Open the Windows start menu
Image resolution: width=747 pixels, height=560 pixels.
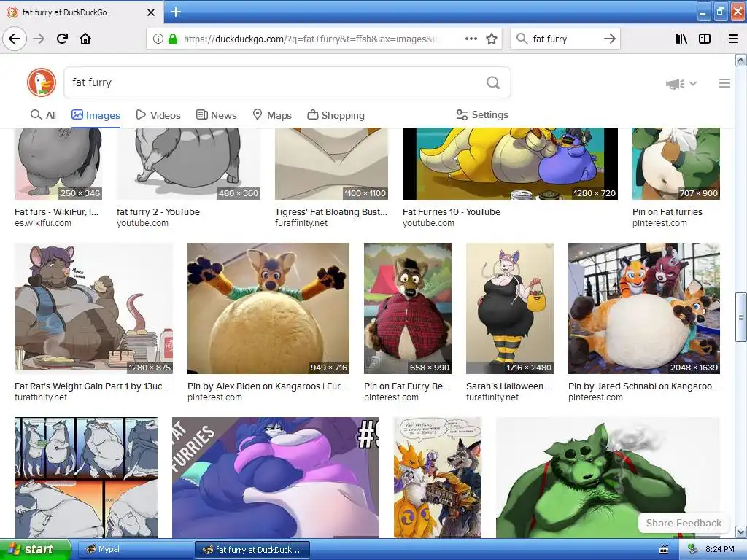(x=35, y=549)
